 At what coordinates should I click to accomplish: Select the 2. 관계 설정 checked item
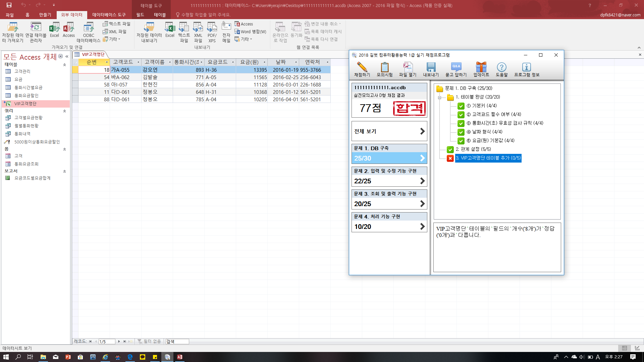click(x=473, y=149)
